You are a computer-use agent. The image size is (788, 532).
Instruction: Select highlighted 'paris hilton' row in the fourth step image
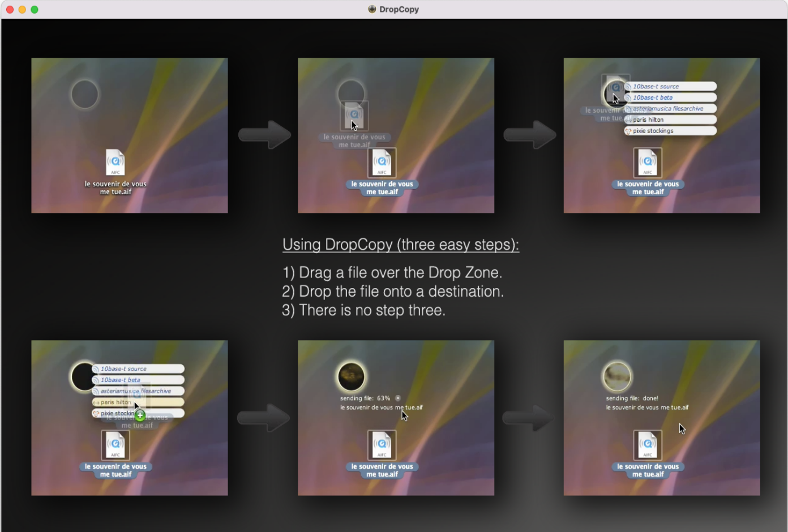click(x=138, y=402)
